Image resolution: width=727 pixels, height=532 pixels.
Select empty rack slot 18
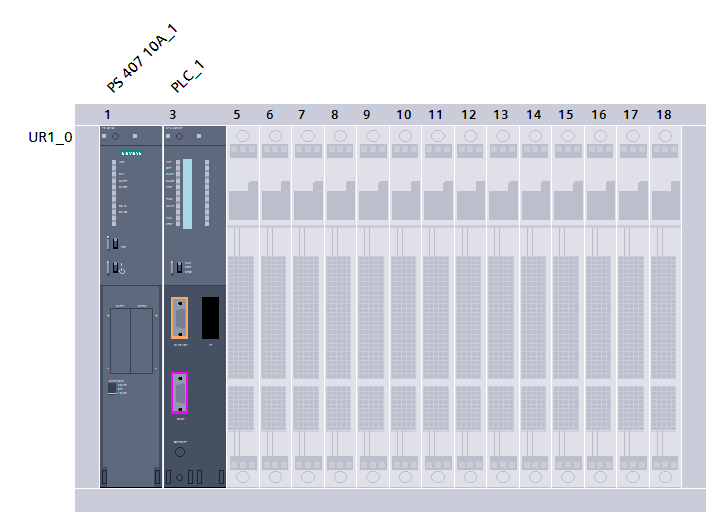click(x=665, y=307)
